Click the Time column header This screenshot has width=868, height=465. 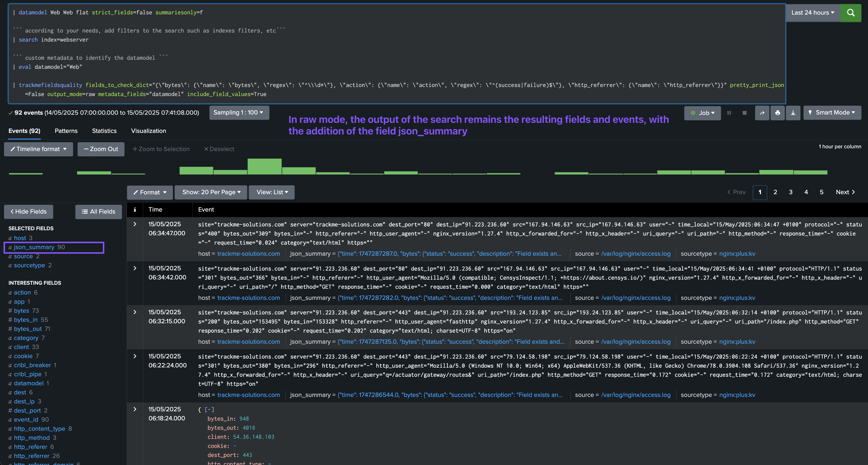(155, 210)
